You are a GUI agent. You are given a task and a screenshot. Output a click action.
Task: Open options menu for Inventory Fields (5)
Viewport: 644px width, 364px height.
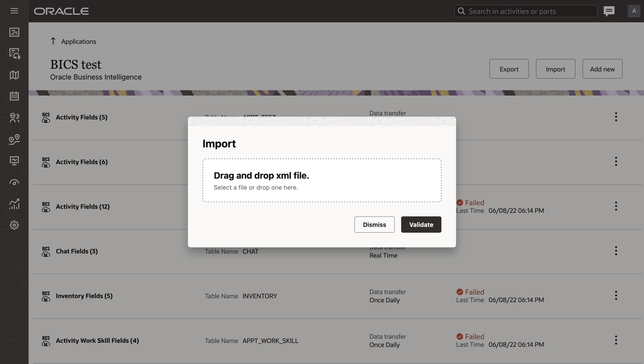pos(616,295)
